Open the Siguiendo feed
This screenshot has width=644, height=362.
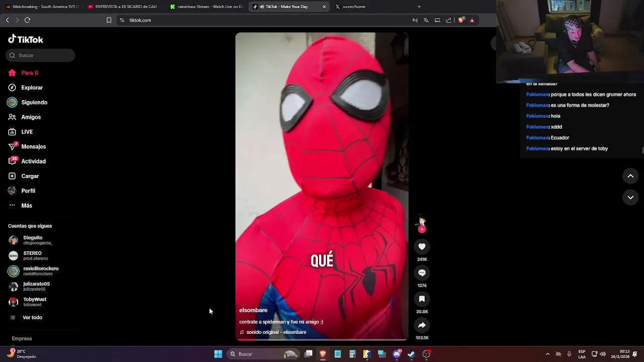[28, 102]
